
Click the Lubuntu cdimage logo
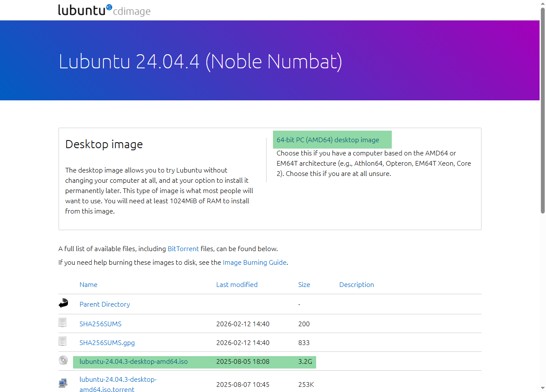click(104, 10)
